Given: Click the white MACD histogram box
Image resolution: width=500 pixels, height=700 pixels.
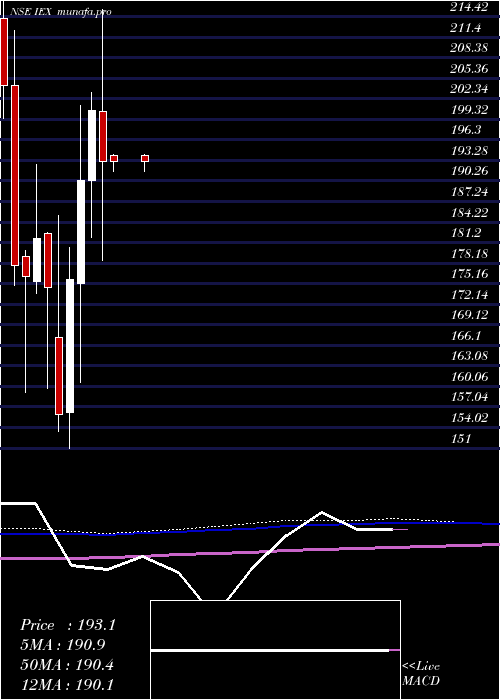Looking at the screenshot, I should pyautogui.click(x=275, y=650).
